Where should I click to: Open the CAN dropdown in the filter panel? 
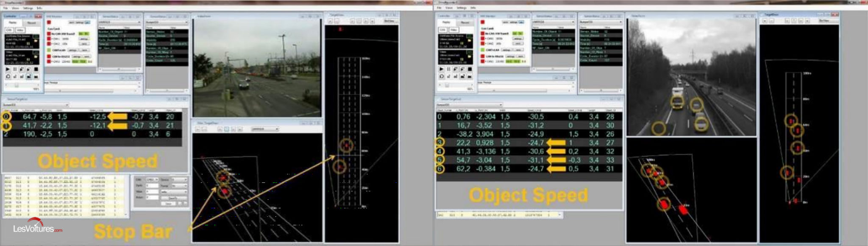tap(151, 180)
